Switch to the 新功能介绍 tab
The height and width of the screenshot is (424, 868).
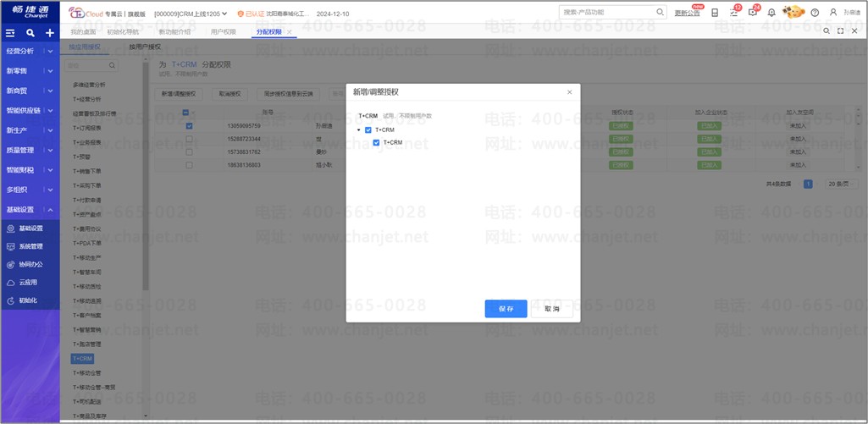(x=174, y=32)
